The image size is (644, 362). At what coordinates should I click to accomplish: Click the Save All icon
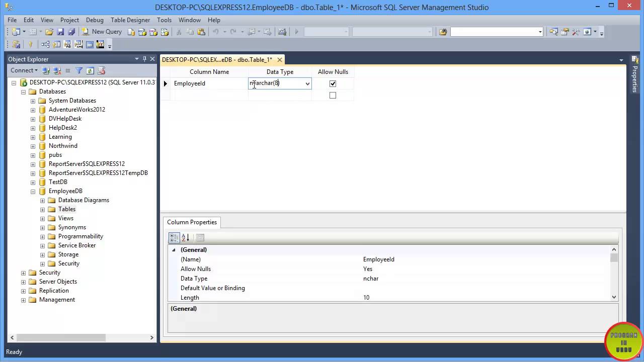pyautogui.click(x=71, y=32)
